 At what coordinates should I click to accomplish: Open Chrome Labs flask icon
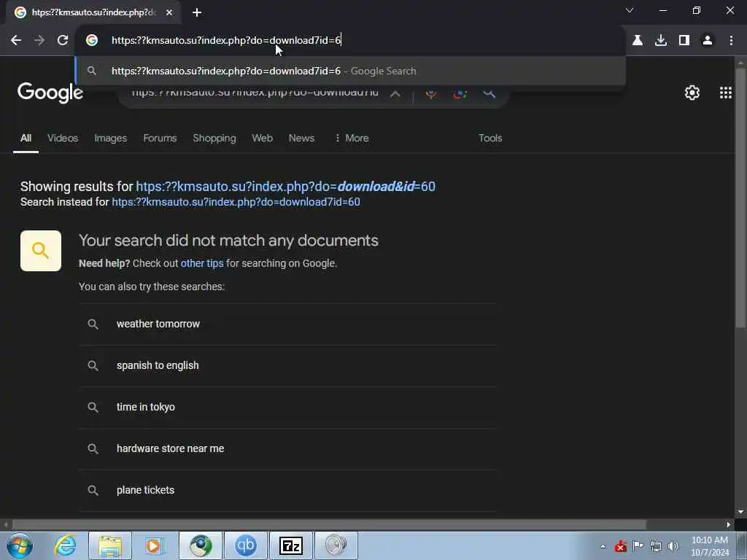(x=638, y=41)
